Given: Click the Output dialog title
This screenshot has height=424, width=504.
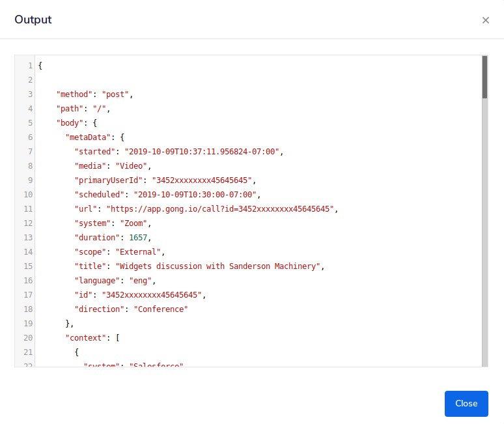Looking at the screenshot, I should tap(33, 20).
